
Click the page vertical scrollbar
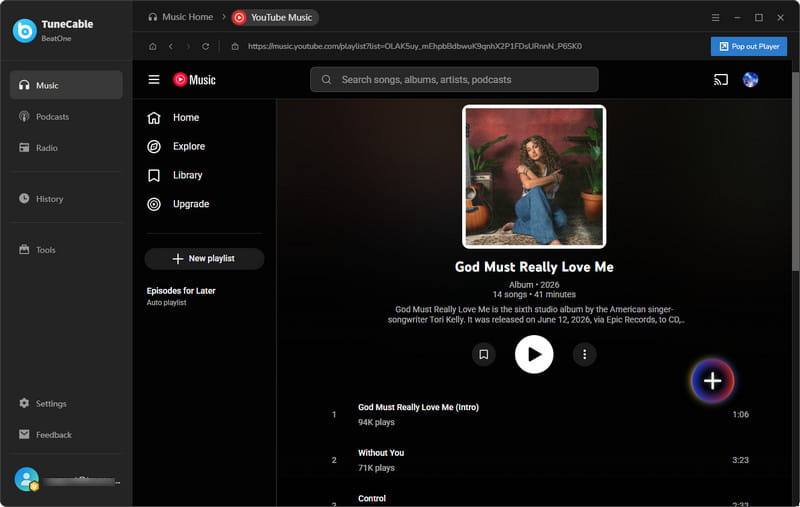pyautogui.click(x=795, y=171)
